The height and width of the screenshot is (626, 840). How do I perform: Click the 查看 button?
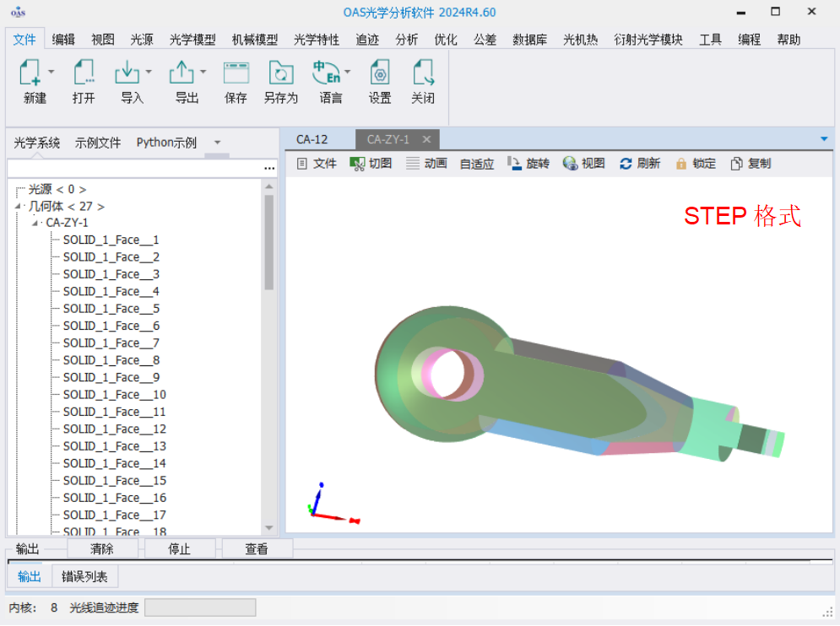257,549
